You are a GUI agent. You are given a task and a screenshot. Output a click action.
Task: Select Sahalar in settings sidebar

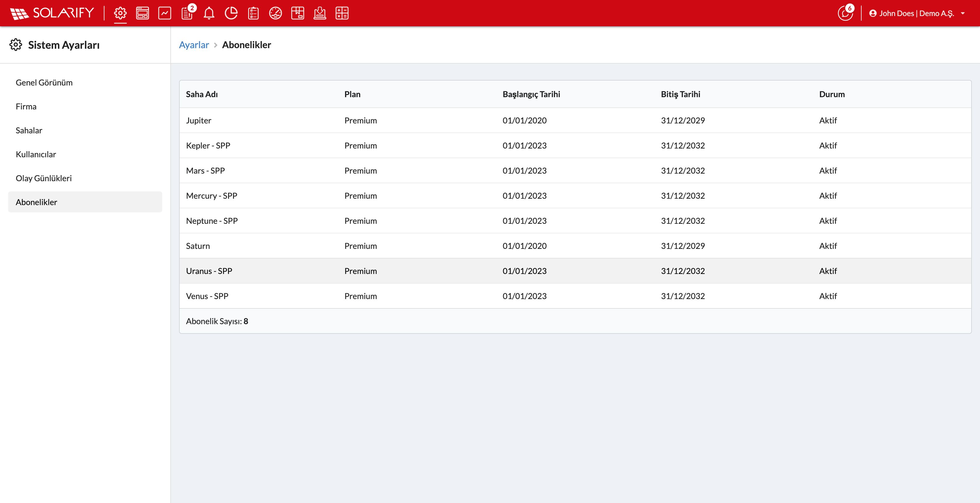pos(29,130)
